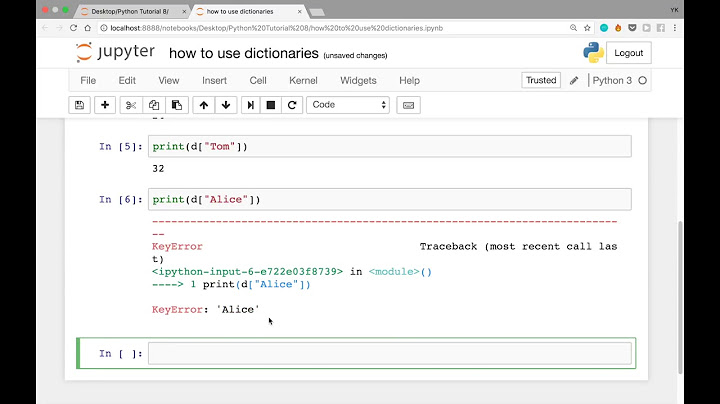The height and width of the screenshot is (404, 720).
Task: Move selected cell down arrow
Action: pyautogui.click(x=226, y=105)
